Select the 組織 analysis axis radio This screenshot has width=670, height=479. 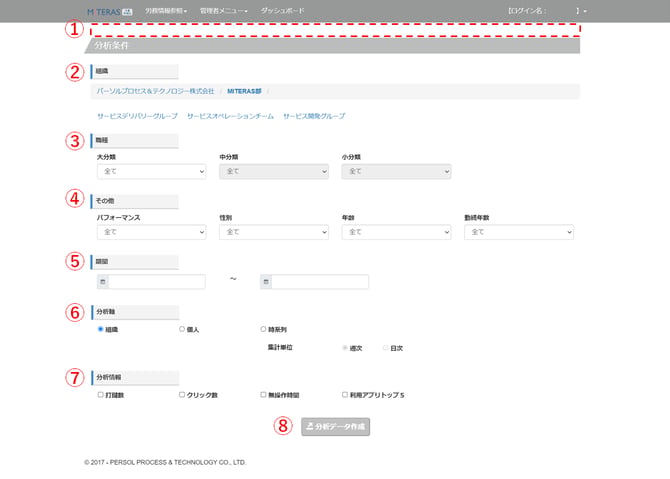[x=101, y=329]
